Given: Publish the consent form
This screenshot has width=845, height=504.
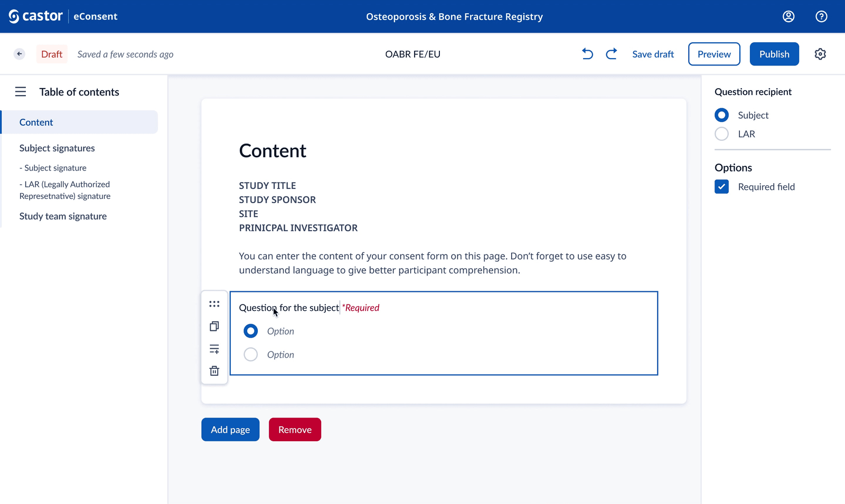Looking at the screenshot, I should tap(774, 54).
